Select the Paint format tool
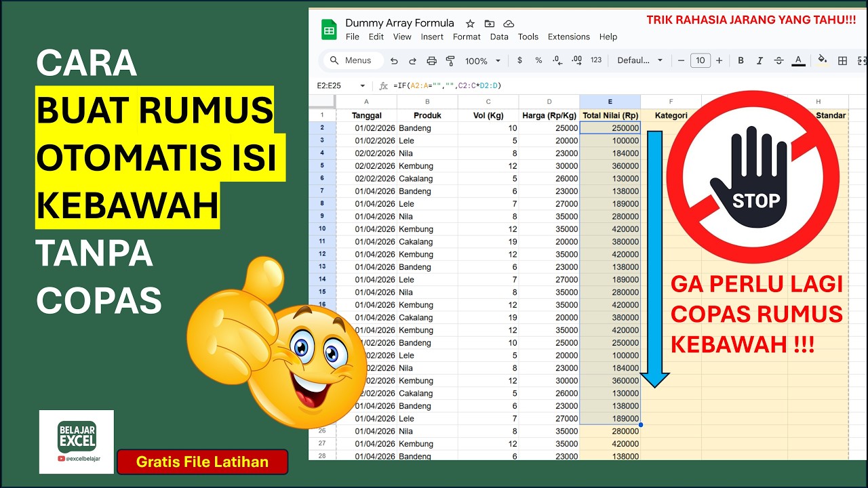This screenshot has height=488, width=868. click(450, 60)
